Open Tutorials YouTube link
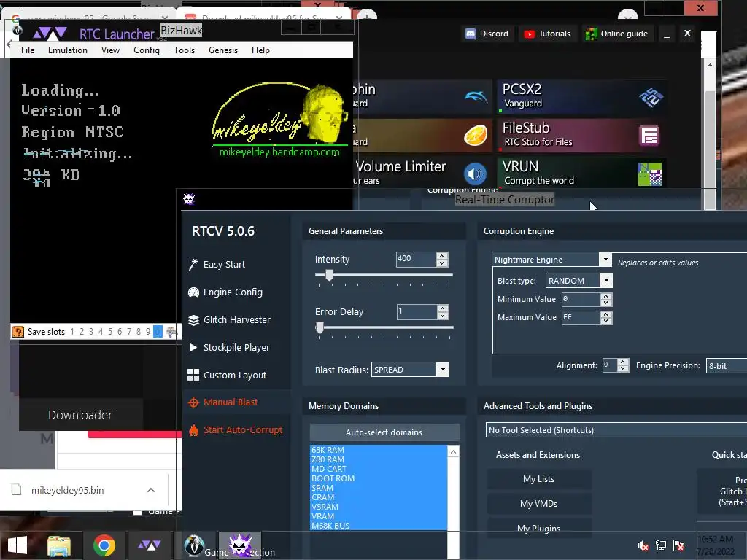The width and height of the screenshot is (747, 560). click(x=547, y=34)
